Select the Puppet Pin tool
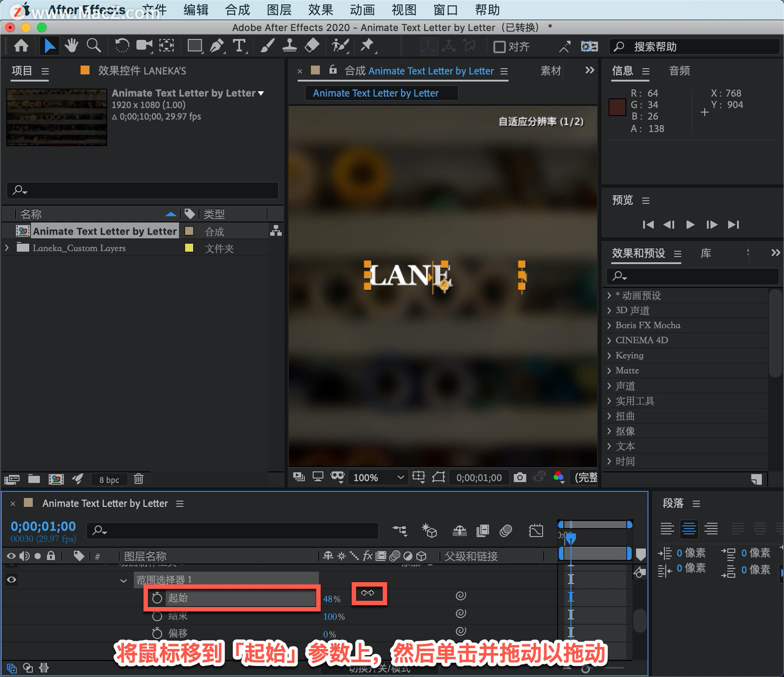The height and width of the screenshot is (677, 784). pyautogui.click(x=367, y=46)
